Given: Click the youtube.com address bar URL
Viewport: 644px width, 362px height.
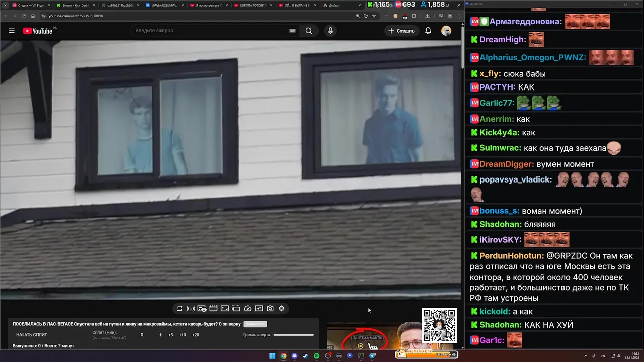Looking at the screenshot, I should tap(75, 16).
